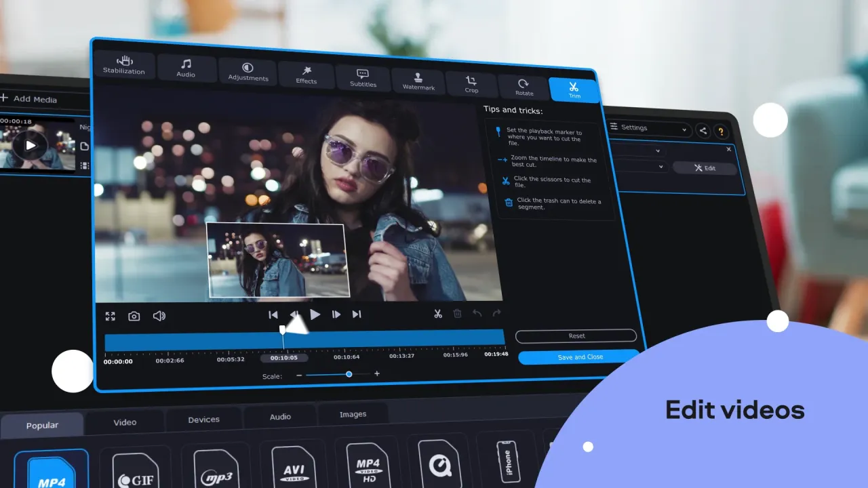Step forward one frame
The width and height of the screenshot is (868, 488).
336,314
